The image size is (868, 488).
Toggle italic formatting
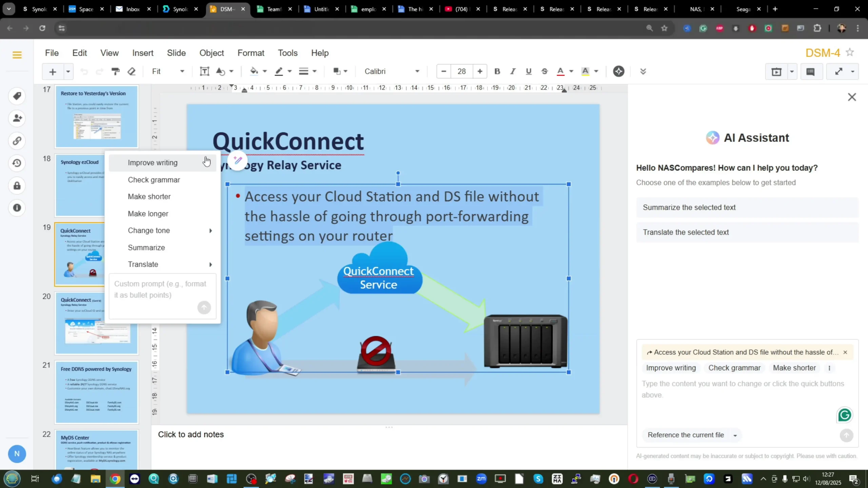click(x=513, y=71)
